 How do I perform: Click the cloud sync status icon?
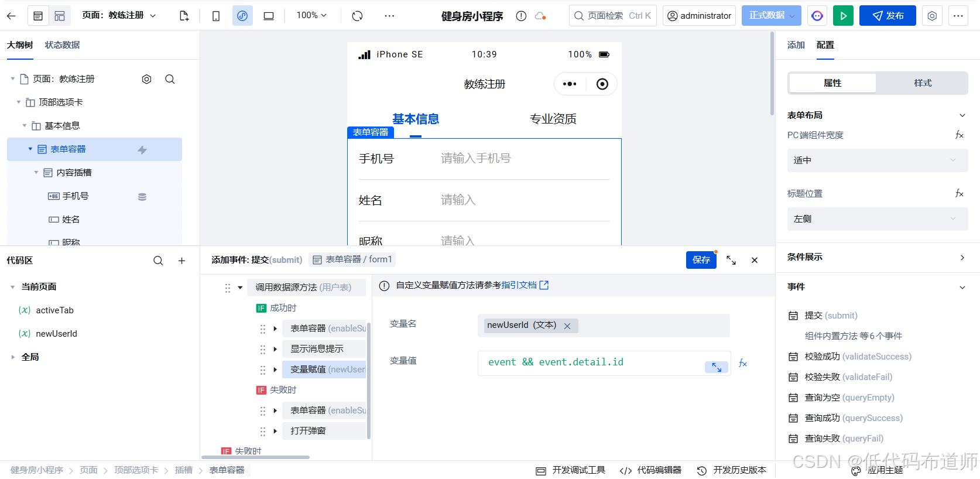coord(540,16)
